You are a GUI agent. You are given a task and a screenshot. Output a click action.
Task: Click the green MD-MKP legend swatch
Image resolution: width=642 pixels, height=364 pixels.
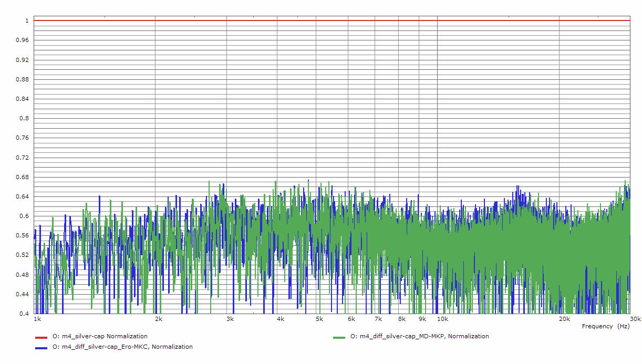click(x=339, y=337)
